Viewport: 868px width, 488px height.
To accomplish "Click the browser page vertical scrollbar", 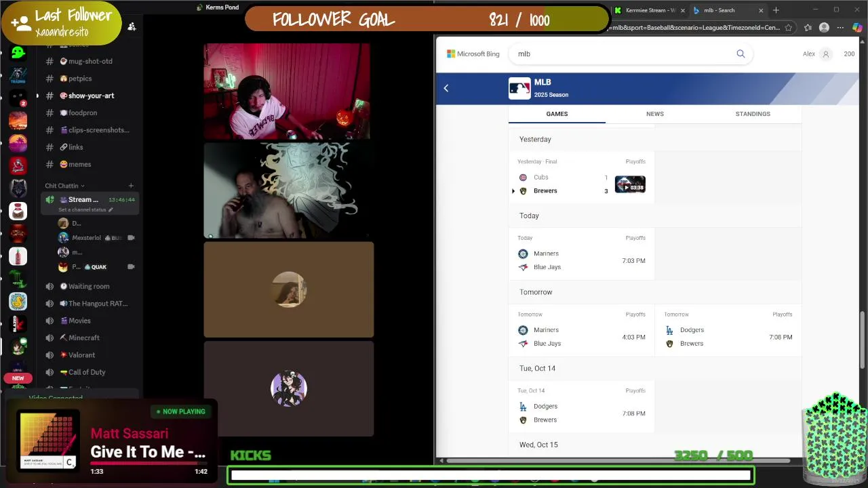I will (862, 339).
